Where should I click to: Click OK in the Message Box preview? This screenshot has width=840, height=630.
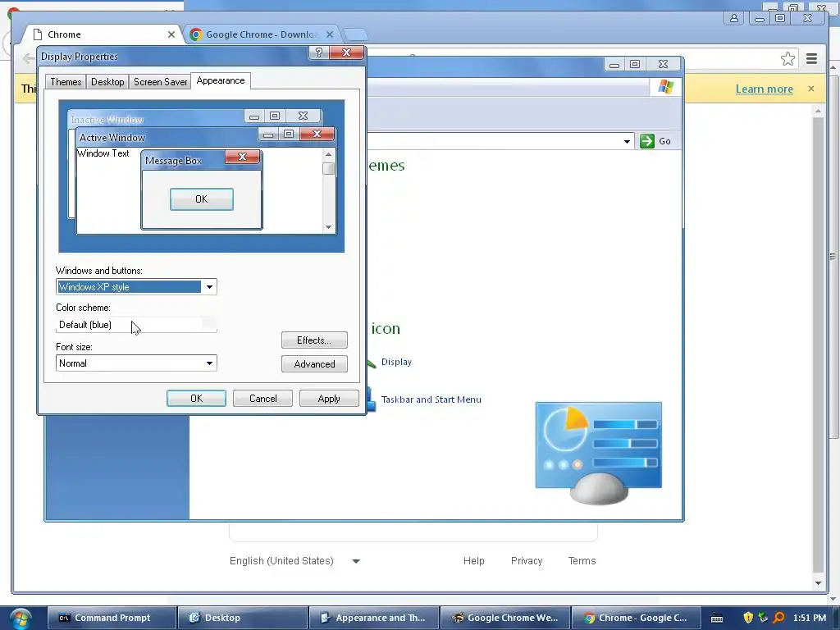tap(202, 199)
